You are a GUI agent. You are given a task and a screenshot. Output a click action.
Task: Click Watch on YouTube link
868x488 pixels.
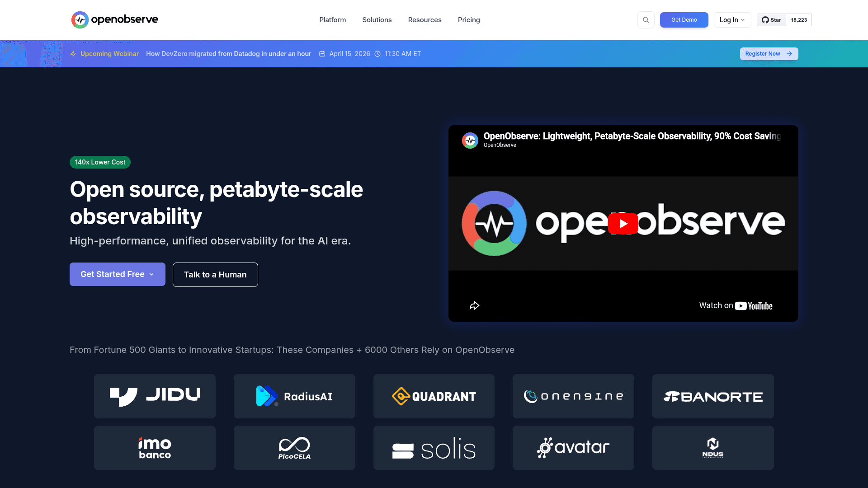tap(735, 305)
